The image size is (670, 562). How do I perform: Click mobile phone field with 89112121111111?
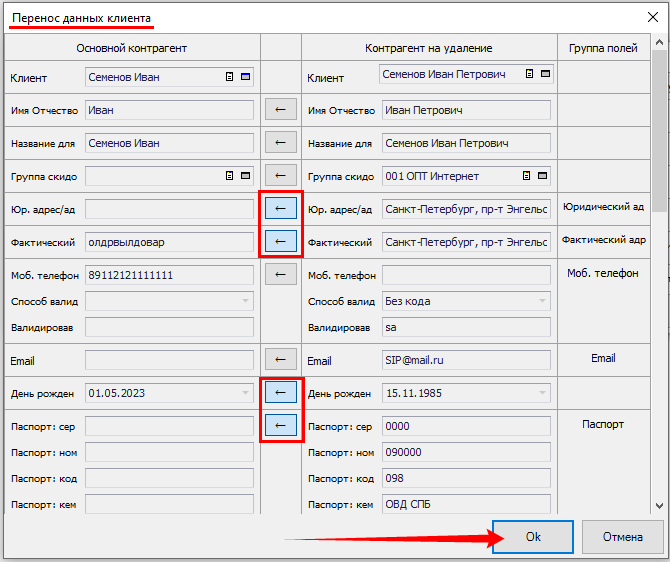tap(169, 275)
